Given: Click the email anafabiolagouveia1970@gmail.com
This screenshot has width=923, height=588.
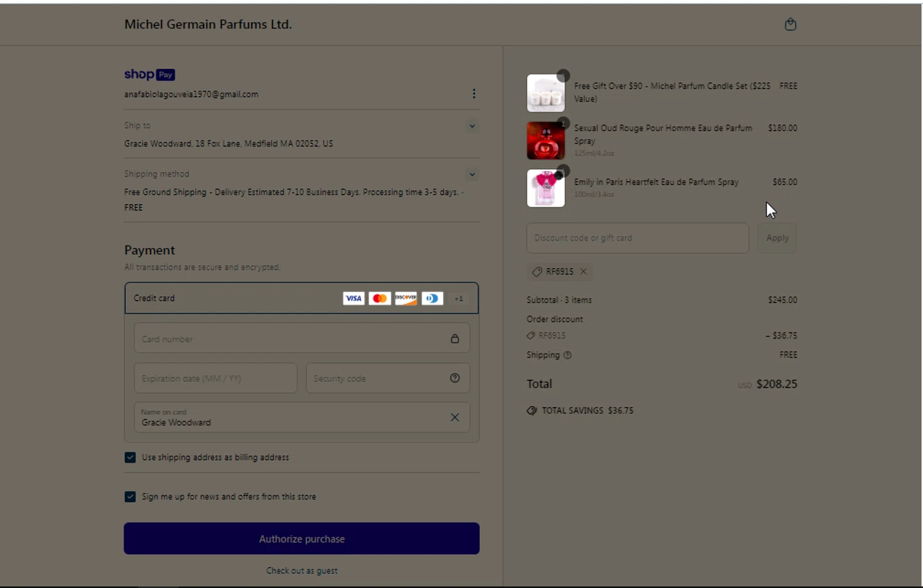Looking at the screenshot, I should click(191, 94).
